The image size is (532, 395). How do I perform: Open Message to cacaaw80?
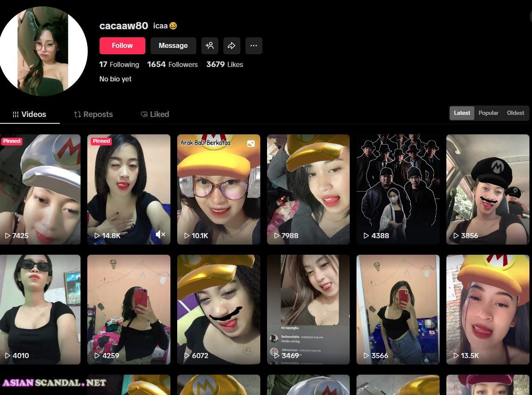point(173,46)
